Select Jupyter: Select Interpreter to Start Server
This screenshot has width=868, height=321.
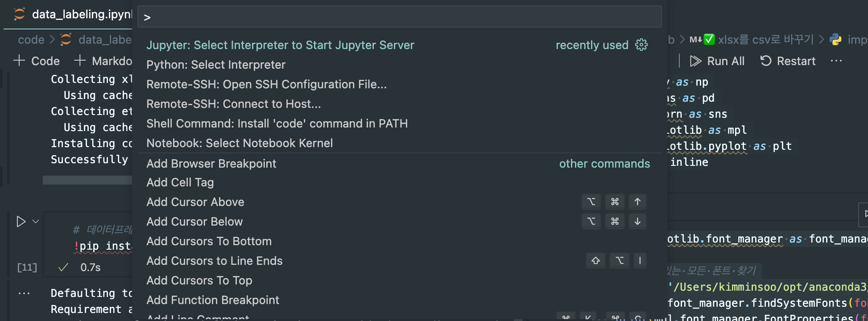(280, 45)
